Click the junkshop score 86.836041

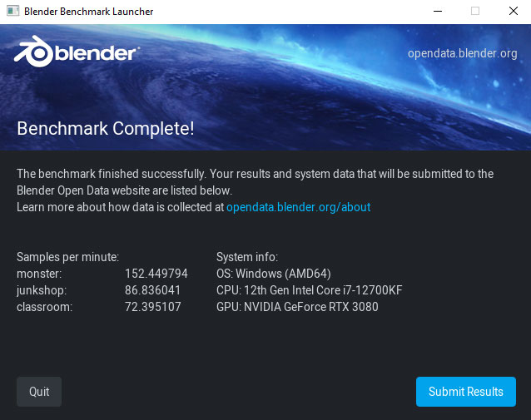pos(152,290)
